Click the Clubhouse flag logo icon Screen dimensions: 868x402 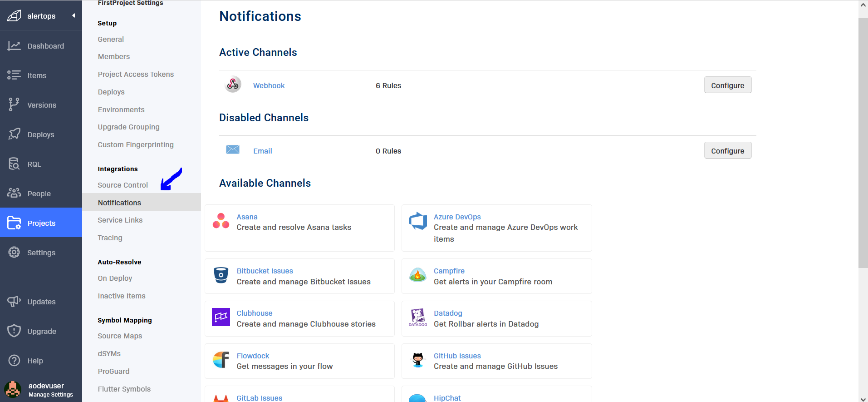coord(221,317)
